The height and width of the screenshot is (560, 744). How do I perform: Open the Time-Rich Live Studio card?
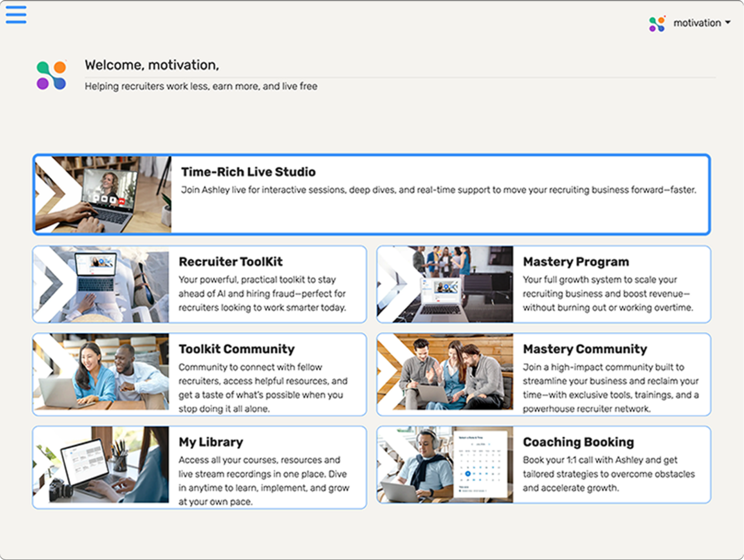[372, 192]
